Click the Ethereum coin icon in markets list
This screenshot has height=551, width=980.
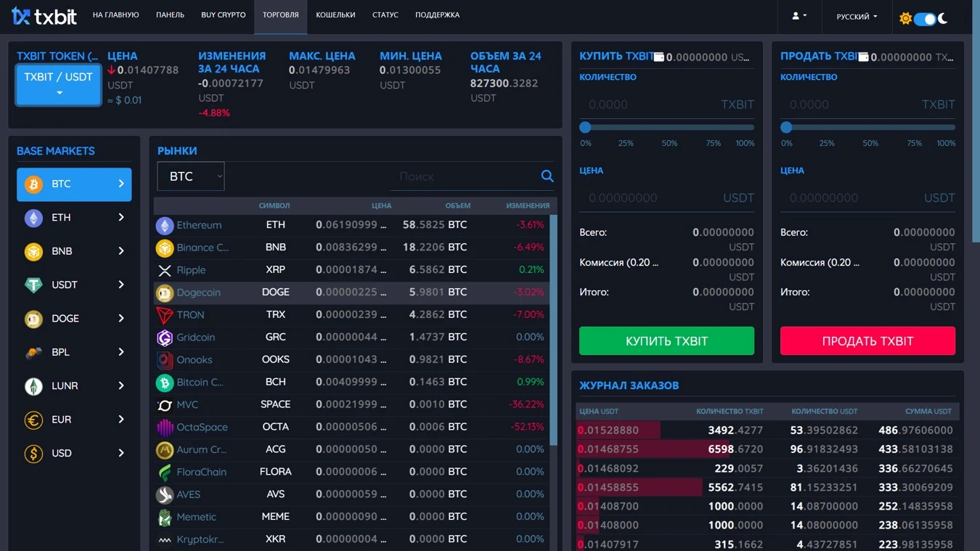(x=165, y=226)
